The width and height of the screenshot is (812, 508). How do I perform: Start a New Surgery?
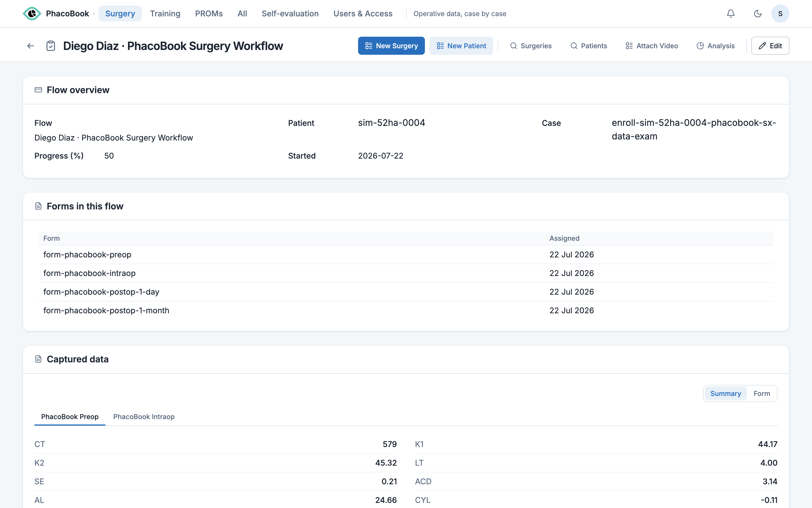click(391, 46)
